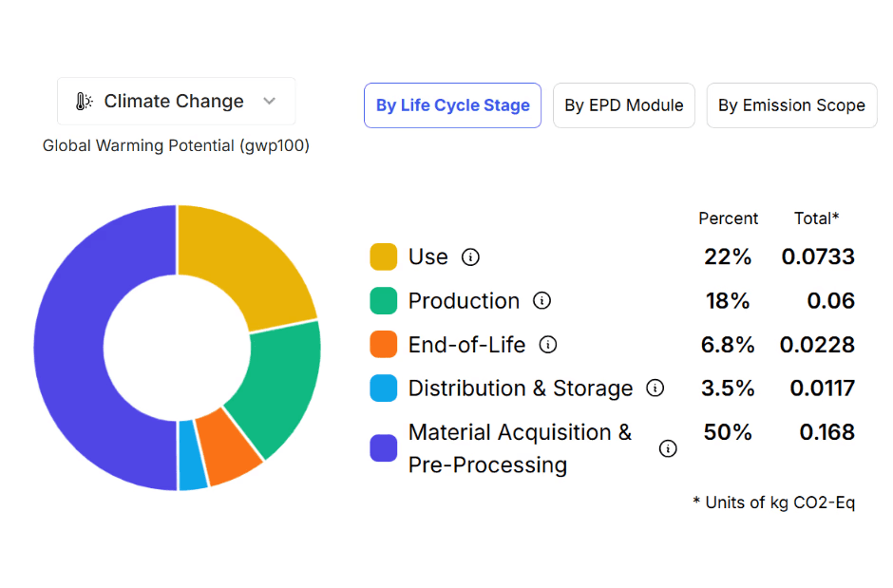Open info for Material Acquisition & Pre-Processing

click(667, 448)
